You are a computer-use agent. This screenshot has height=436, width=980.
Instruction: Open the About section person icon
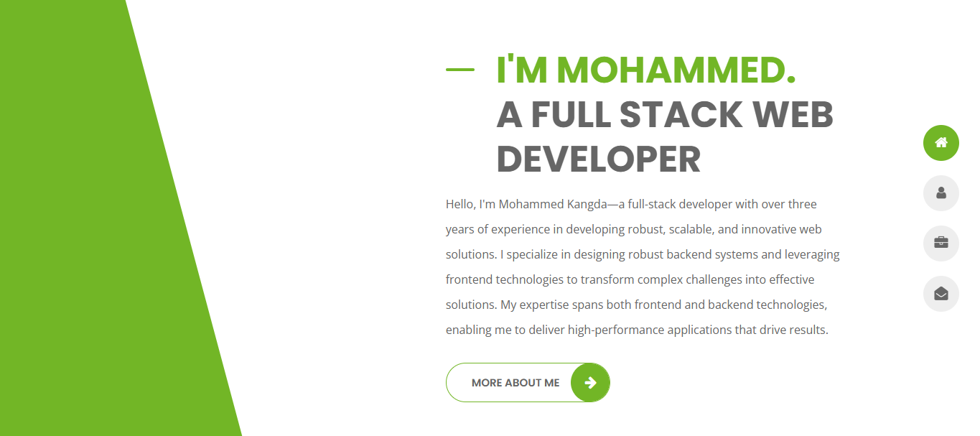941,193
